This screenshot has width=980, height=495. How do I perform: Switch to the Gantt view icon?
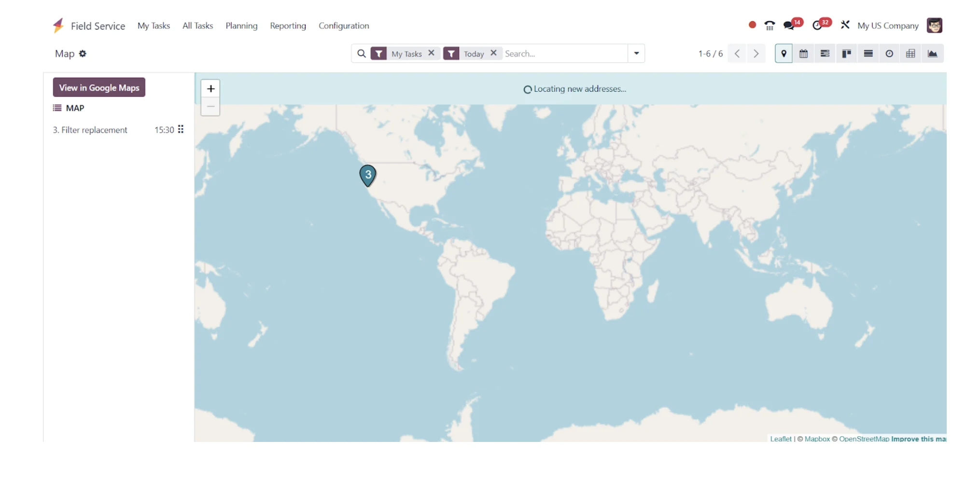[x=825, y=54]
